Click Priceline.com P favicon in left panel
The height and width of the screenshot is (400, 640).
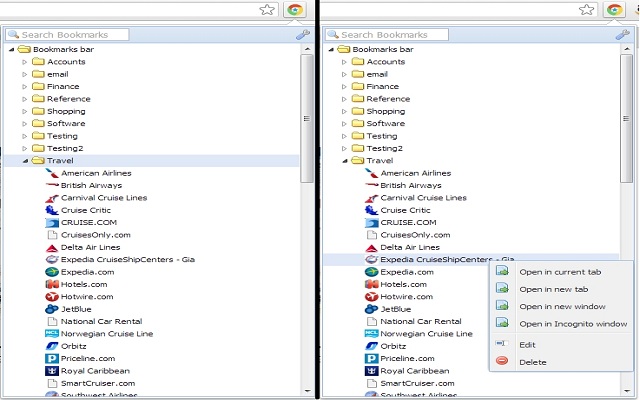pyautogui.click(x=52, y=358)
